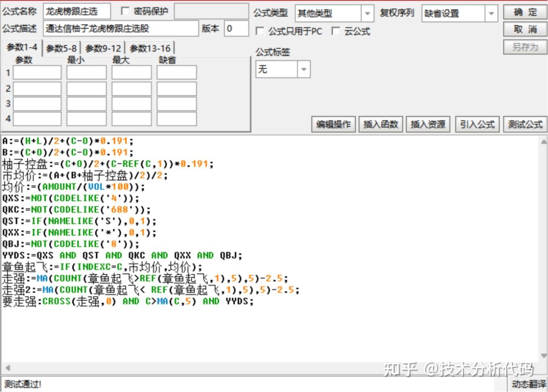Click the QST:=IF(NAMELIKE('S') line
The width and height of the screenshot is (548, 392).
[x=79, y=221]
